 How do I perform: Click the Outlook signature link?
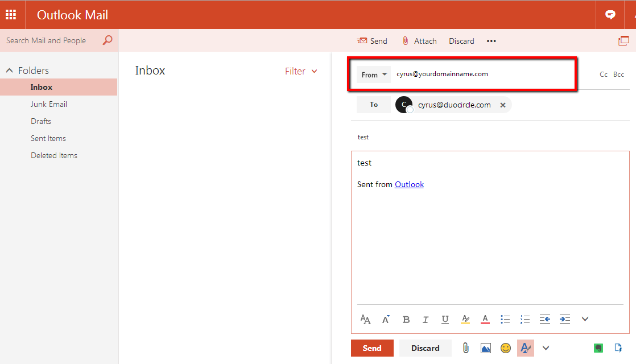pyautogui.click(x=409, y=184)
